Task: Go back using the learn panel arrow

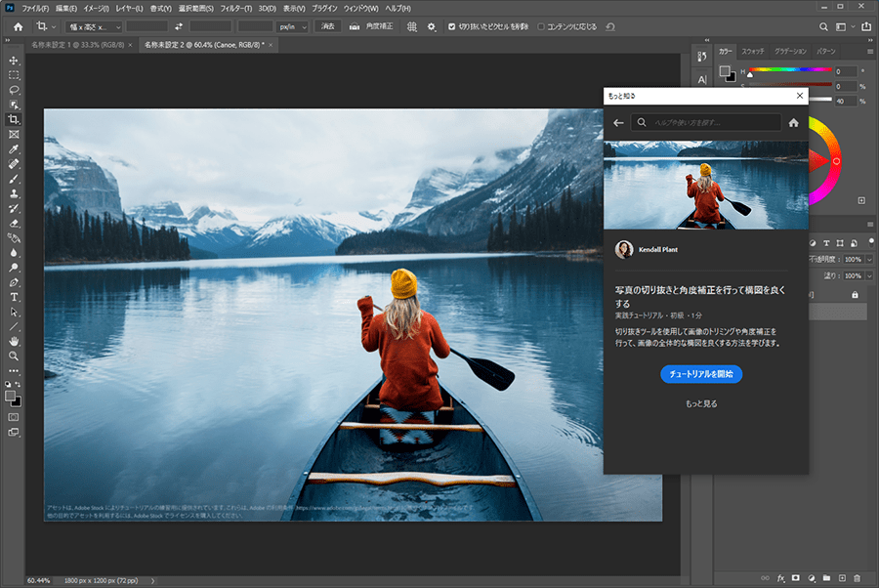Action: pyautogui.click(x=618, y=123)
